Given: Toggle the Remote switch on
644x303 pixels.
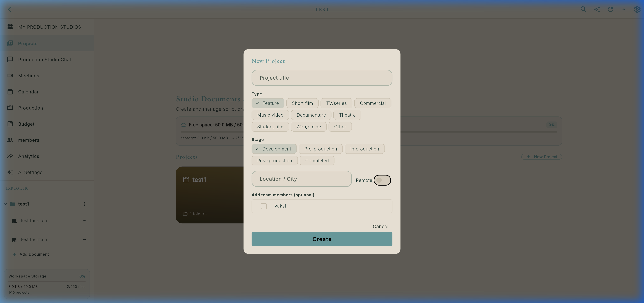Looking at the screenshot, I should point(382,180).
